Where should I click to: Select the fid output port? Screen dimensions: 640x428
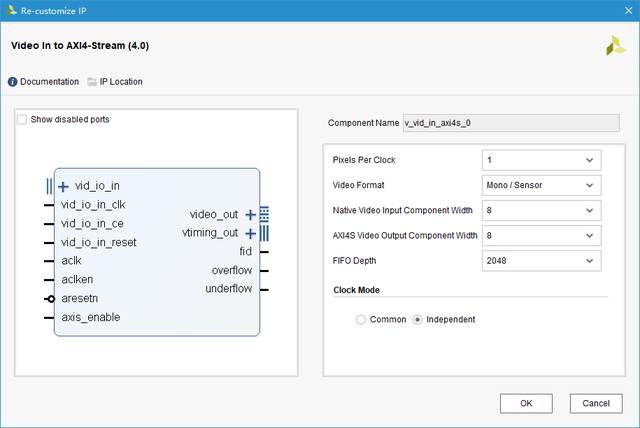[x=246, y=251]
